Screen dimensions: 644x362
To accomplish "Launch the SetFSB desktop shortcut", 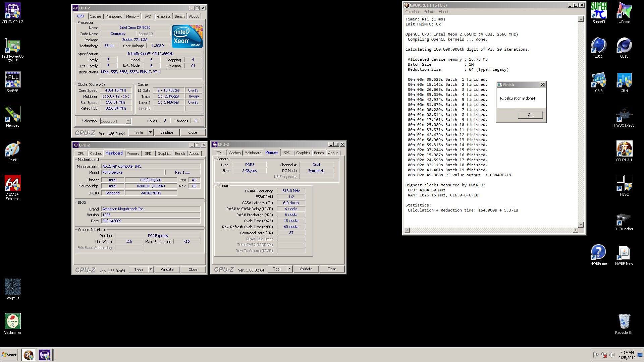I will click(12, 82).
